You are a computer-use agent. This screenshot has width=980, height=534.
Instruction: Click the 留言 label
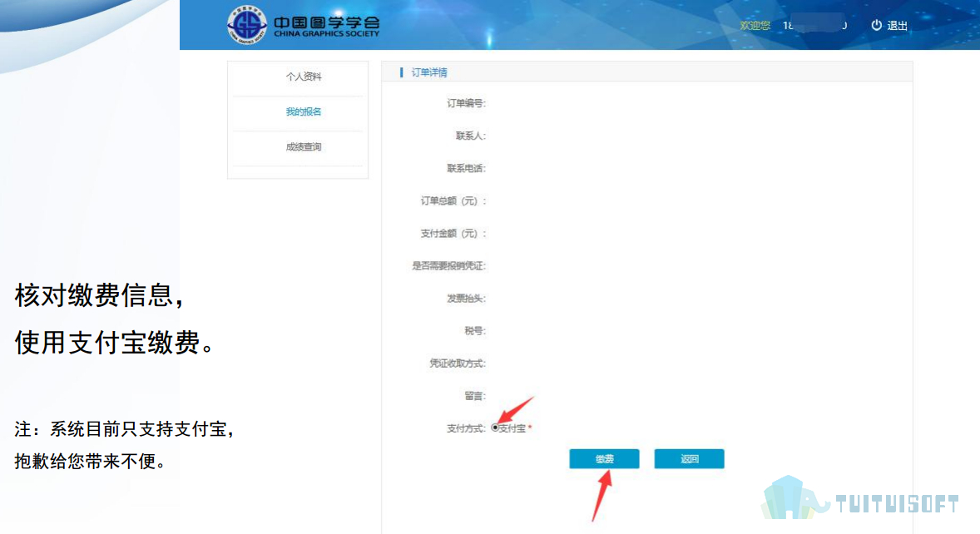pyautogui.click(x=475, y=395)
